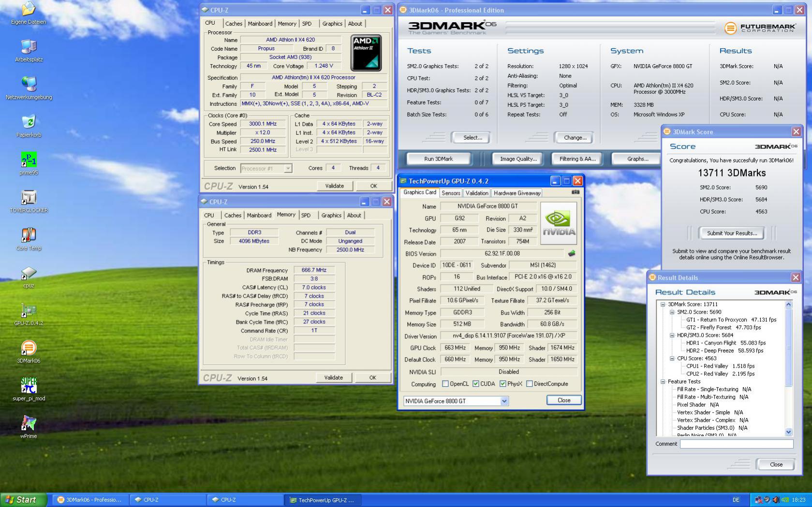Open the Eigene Dateien desktop folder icon
Screen dimensions: 812x507
[29, 9]
